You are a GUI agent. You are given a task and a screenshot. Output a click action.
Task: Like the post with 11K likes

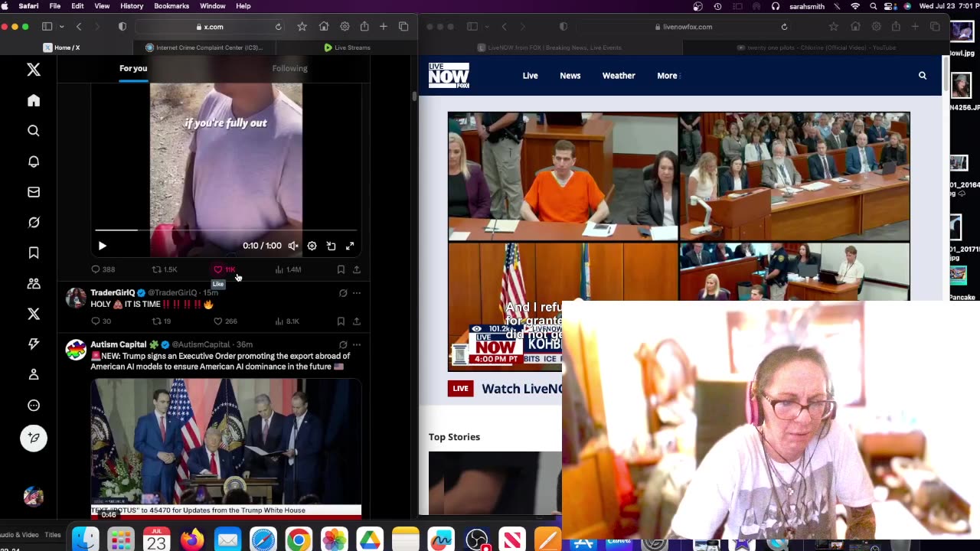pyautogui.click(x=224, y=269)
